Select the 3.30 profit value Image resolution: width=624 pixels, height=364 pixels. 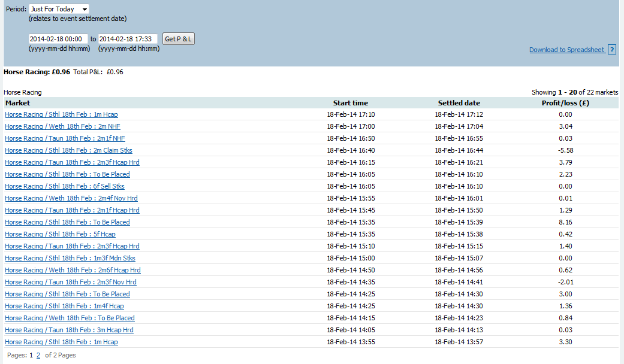pyautogui.click(x=565, y=342)
